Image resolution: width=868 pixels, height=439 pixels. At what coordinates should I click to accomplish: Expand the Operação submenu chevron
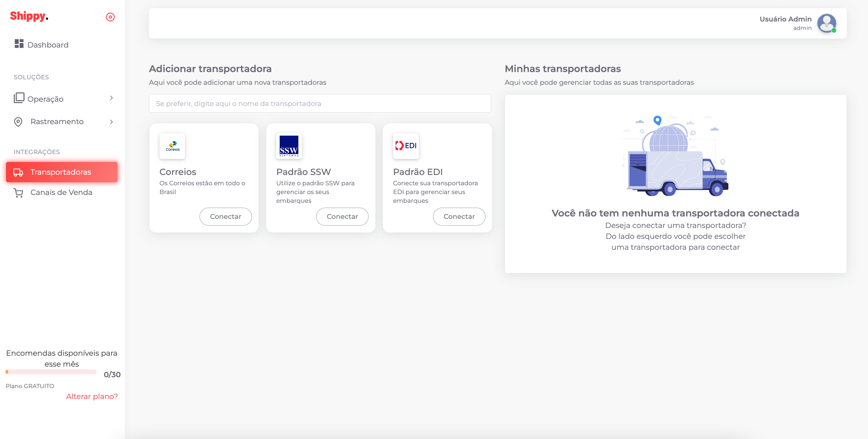(x=111, y=98)
